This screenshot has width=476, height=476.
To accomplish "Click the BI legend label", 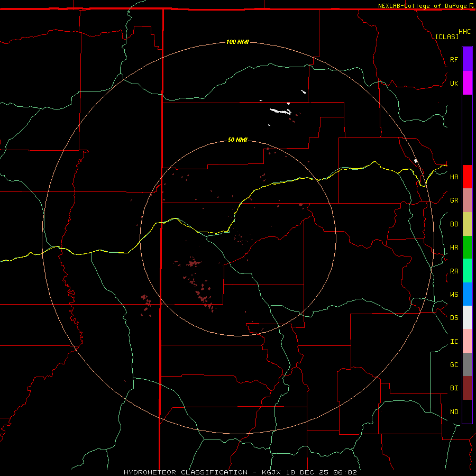I will (x=454, y=388).
